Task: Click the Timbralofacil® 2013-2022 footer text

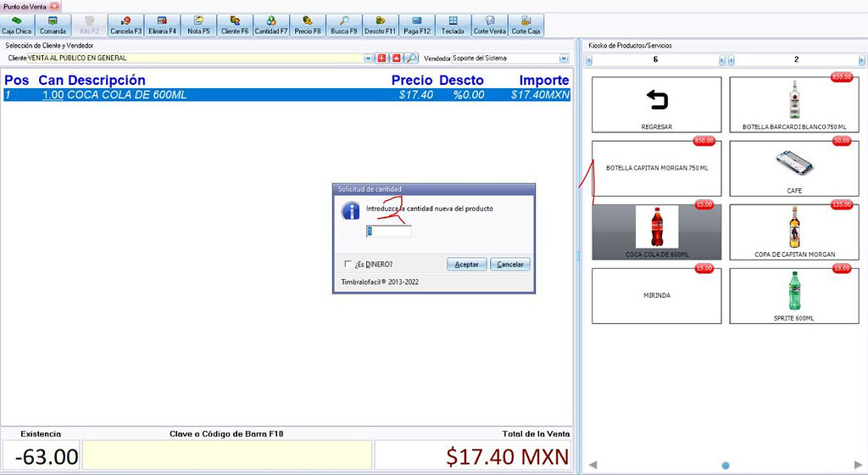Action: point(380,282)
